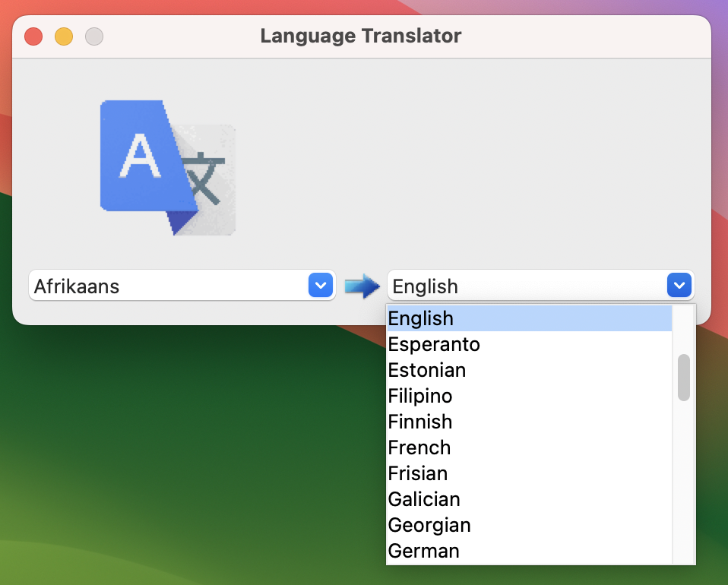Click the Afrikaans source language field
Viewport: 728px width, 585px height.
pyautogui.click(x=182, y=285)
